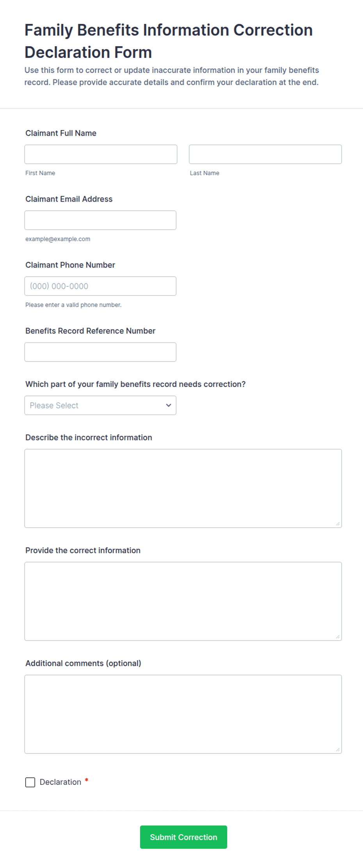The height and width of the screenshot is (868, 363).
Task: Focus the Claimant Email Address field
Action: tap(100, 220)
